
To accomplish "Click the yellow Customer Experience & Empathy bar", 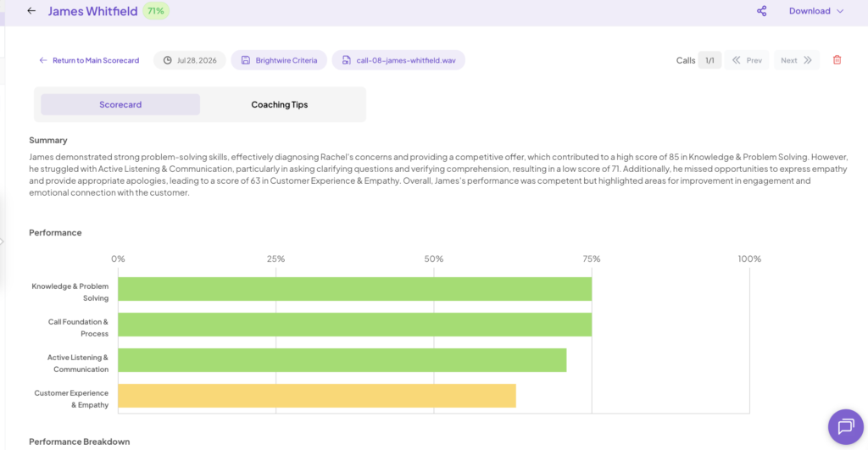I will pos(317,396).
